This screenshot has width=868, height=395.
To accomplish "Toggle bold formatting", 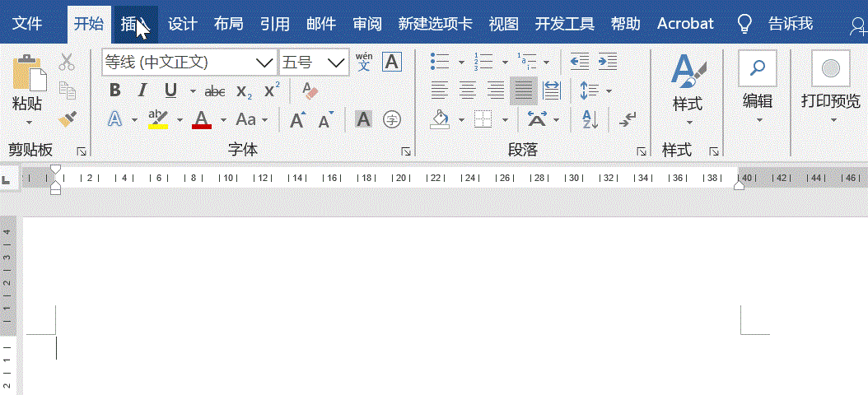I will [x=114, y=91].
